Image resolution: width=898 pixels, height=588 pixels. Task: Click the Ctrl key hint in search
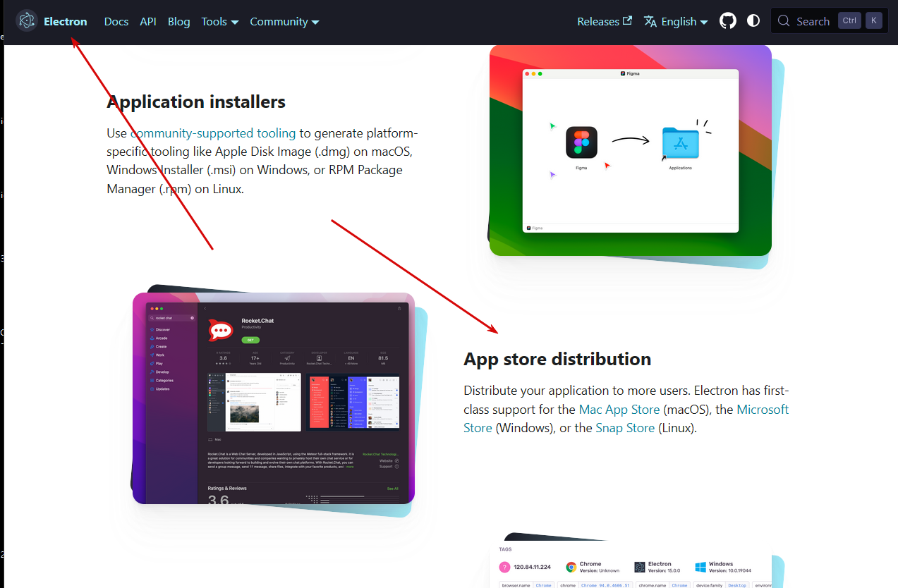pyautogui.click(x=849, y=20)
